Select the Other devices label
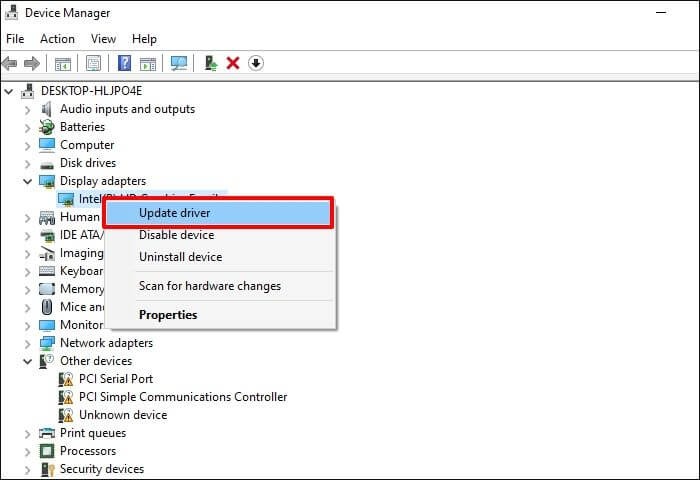 coord(96,361)
